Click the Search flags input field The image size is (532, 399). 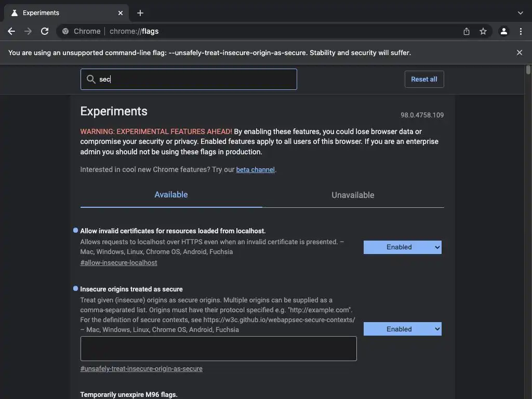(x=195, y=79)
